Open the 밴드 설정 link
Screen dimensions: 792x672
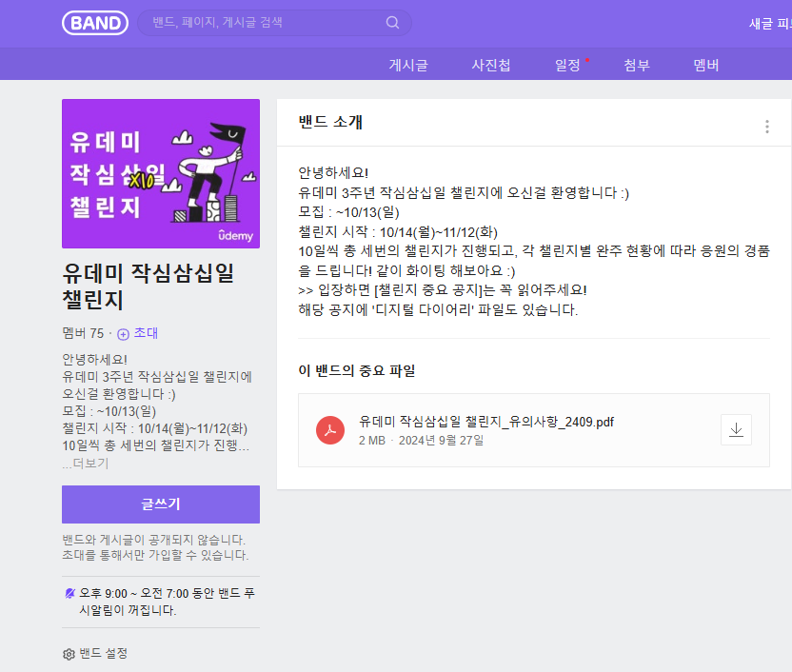coord(103,653)
